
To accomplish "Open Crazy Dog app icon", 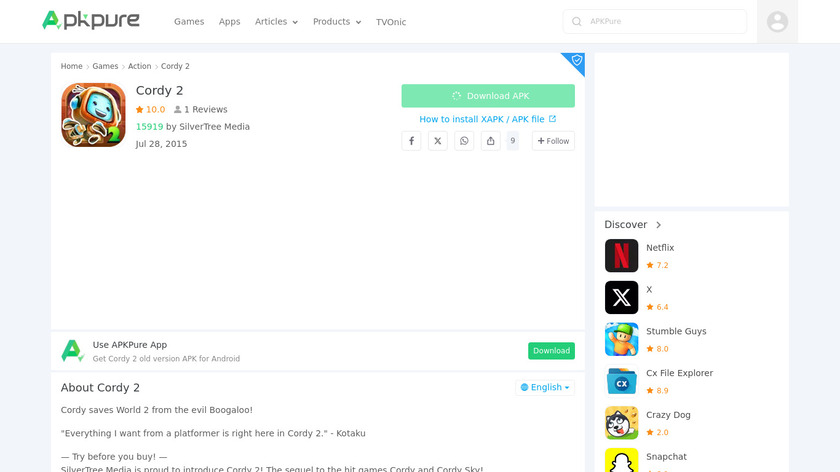I will click(x=621, y=423).
